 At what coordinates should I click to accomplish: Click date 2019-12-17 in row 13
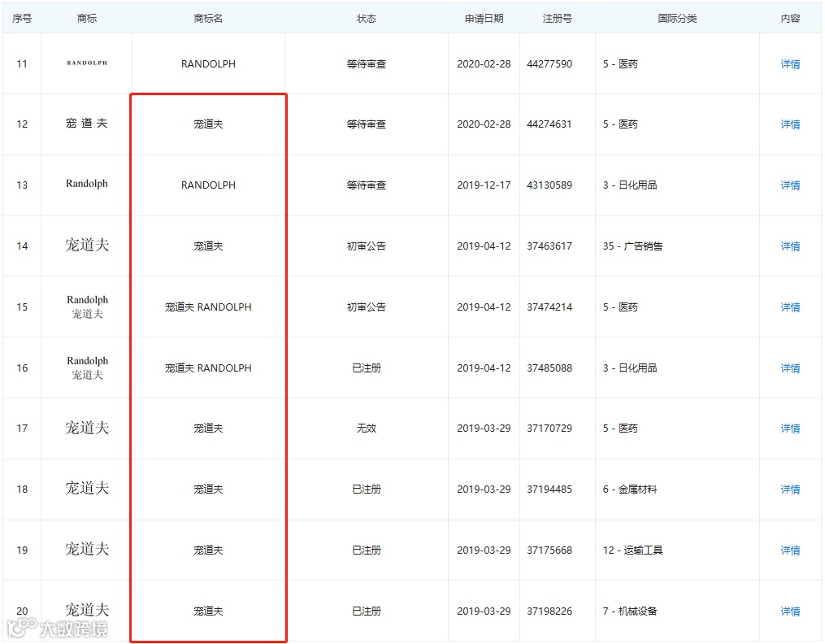pyautogui.click(x=484, y=185)
